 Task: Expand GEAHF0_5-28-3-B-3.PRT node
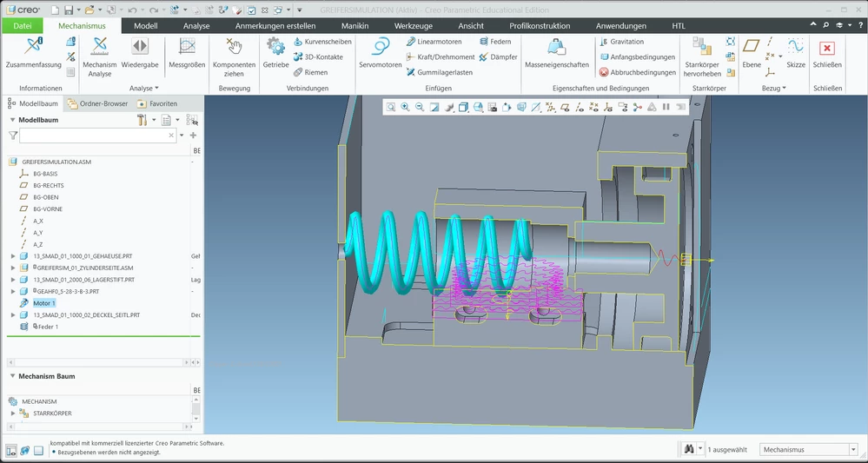(x=13, y=291)
